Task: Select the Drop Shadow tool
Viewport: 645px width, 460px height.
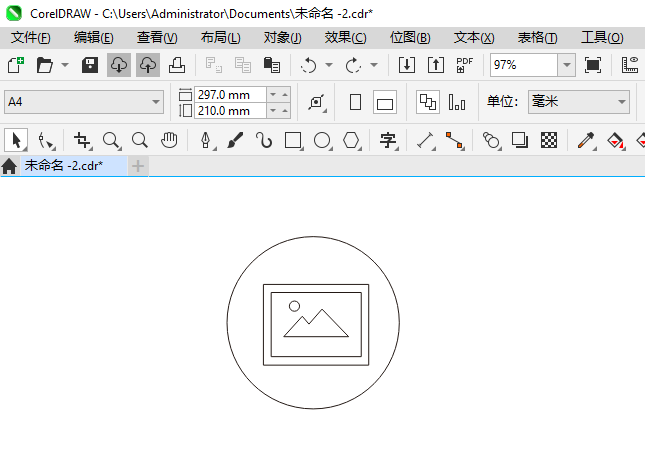Action: (520, 141)
